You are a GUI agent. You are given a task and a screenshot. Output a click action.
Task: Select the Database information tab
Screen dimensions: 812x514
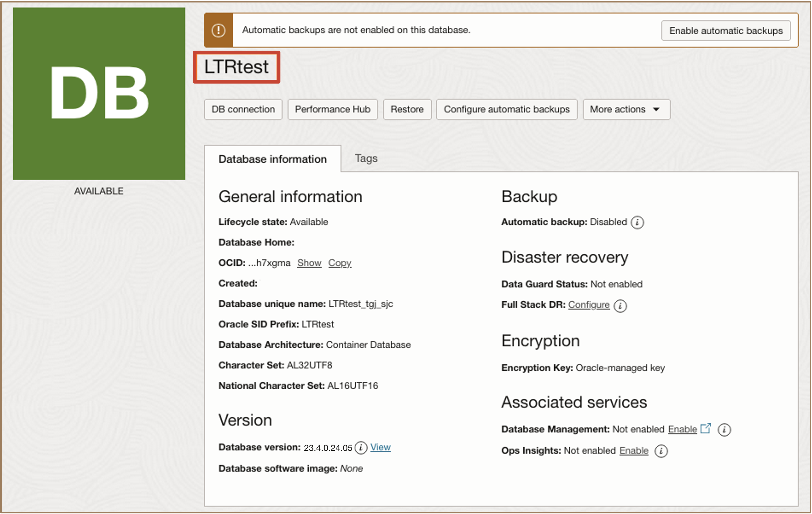click(272, 159)
